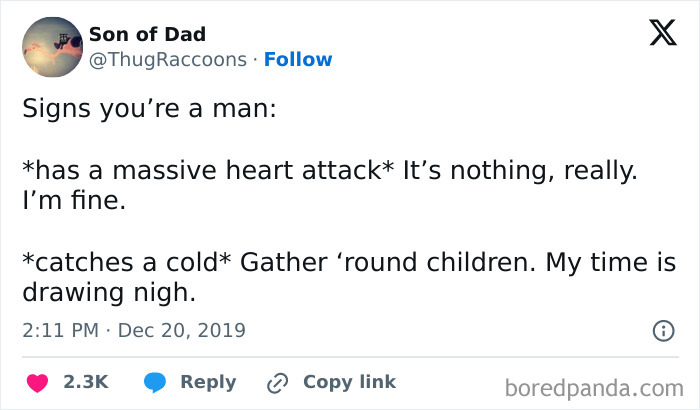Click the X logo icon
This screenshot has height=410, width=700.
point(655,36)
